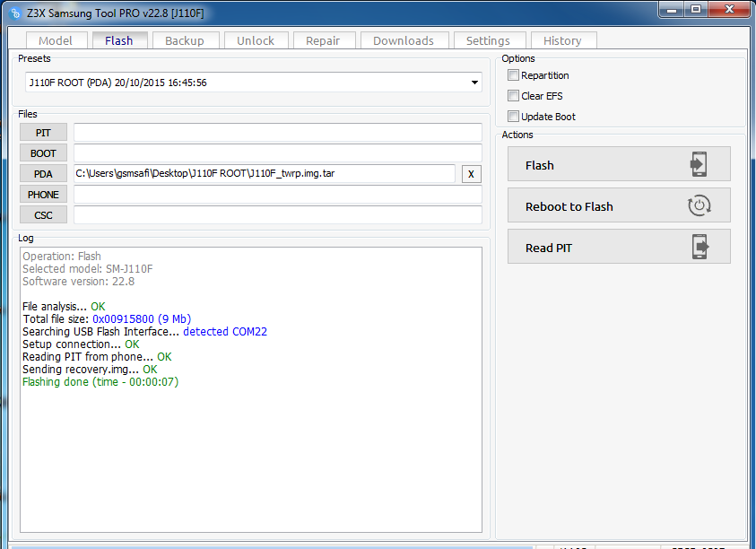Click log text 'detected COM22'
The width and height of the screenshot is (756, 549).
pos(225,332)
